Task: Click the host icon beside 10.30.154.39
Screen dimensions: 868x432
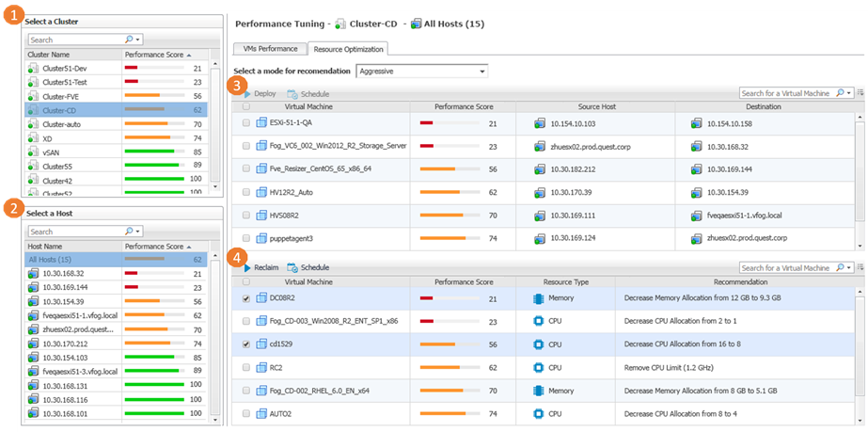Action: click(x=33, y=301)
